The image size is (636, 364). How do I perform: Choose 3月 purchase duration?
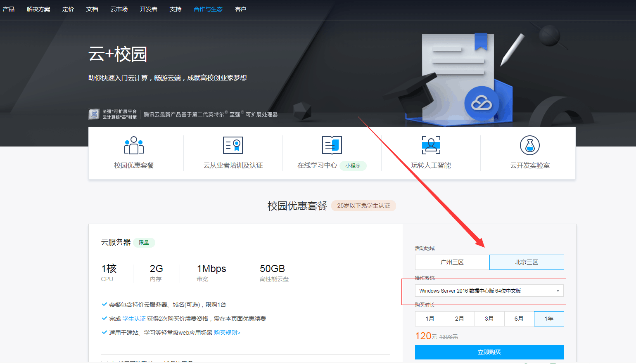[x=489, y=319]
